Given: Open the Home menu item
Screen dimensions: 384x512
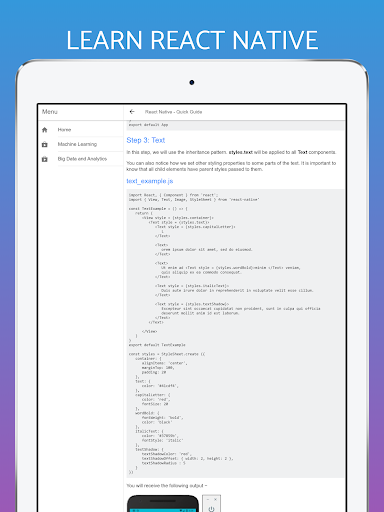Looking at the screenshot, I should pyautogui.click(x=81, y=130).
